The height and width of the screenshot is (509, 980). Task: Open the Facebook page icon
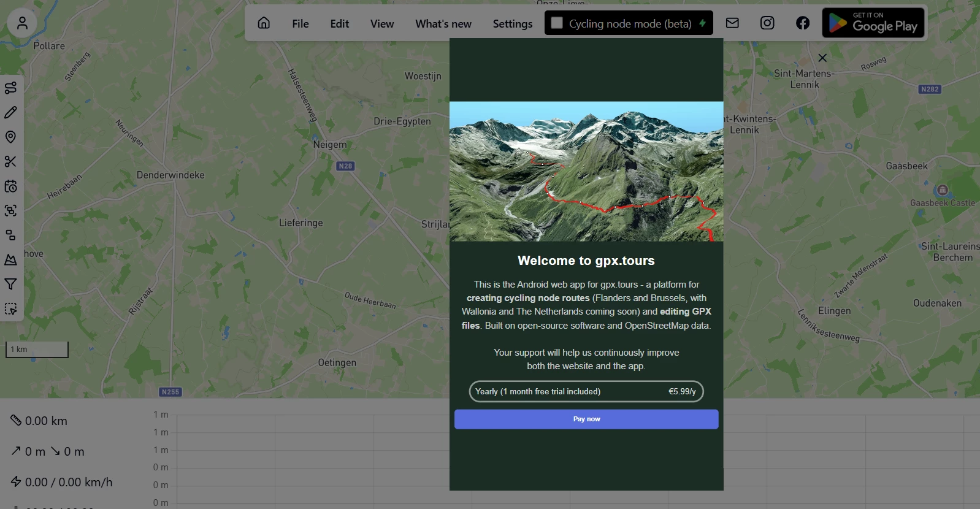(x=803, y=23)
